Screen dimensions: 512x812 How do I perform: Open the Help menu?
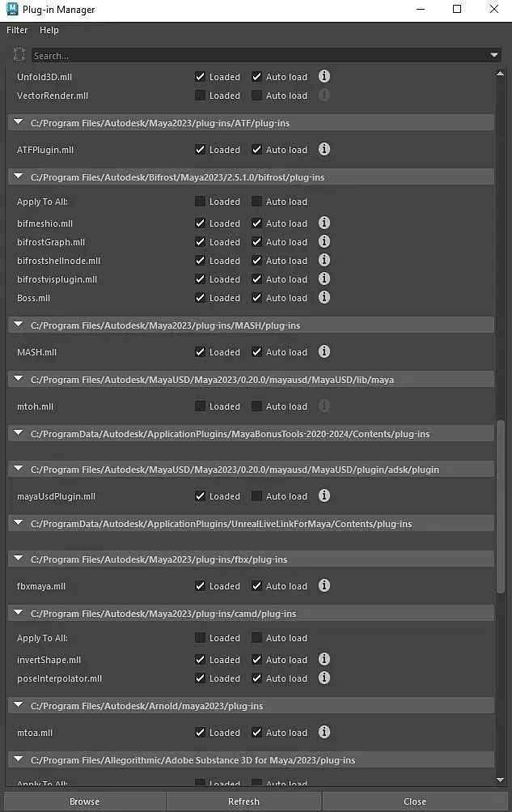(49, 30)
